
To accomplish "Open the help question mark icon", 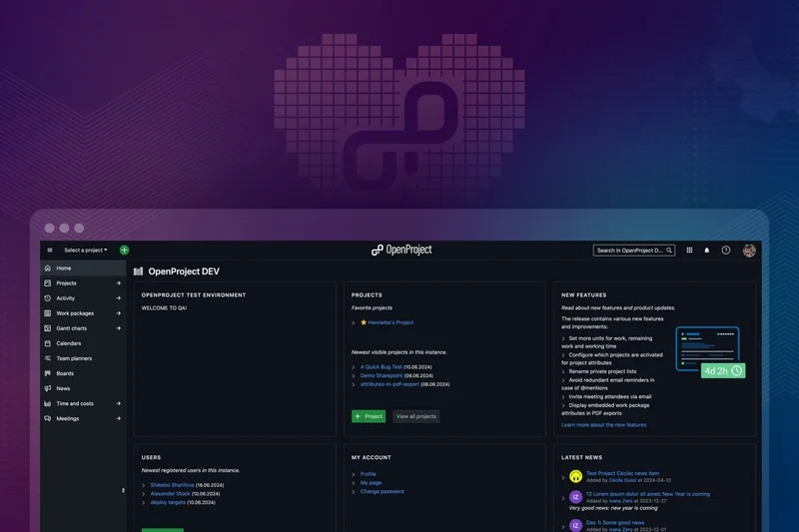I will (726, 250).
